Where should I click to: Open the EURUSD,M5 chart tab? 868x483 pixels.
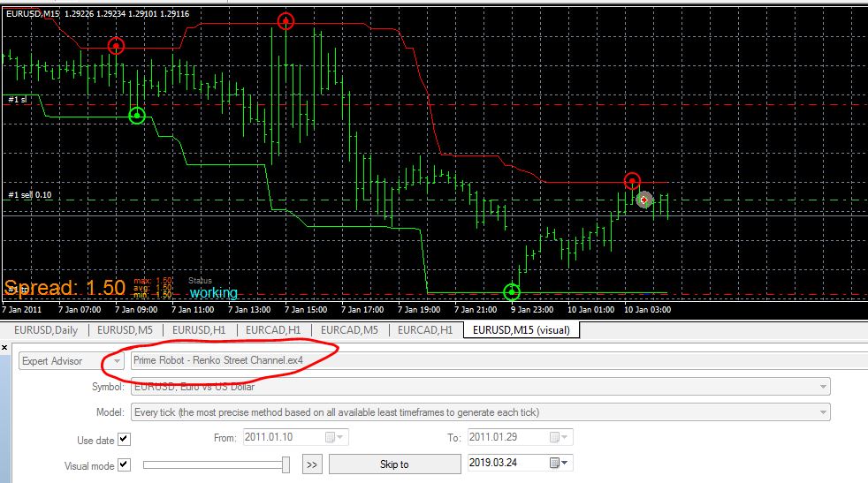[125, 330]
